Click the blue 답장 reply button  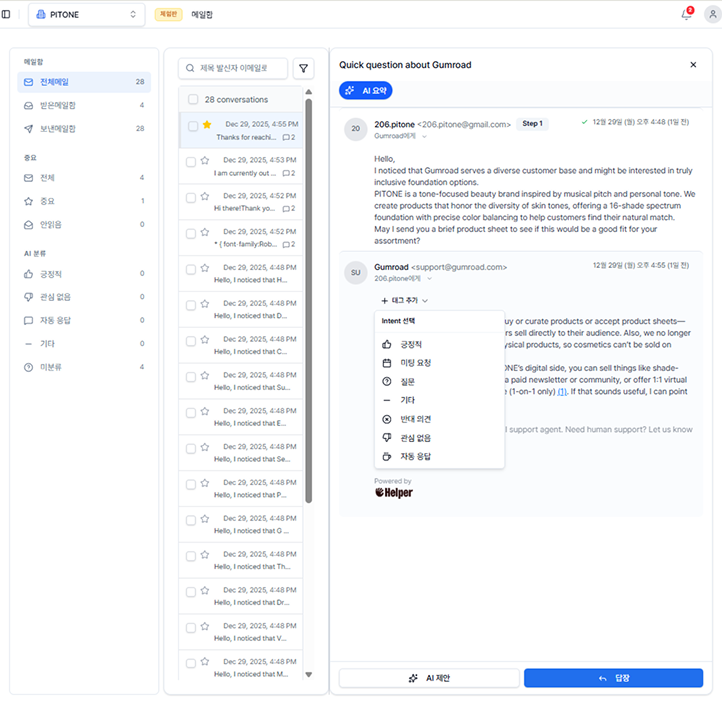point(613,678)
